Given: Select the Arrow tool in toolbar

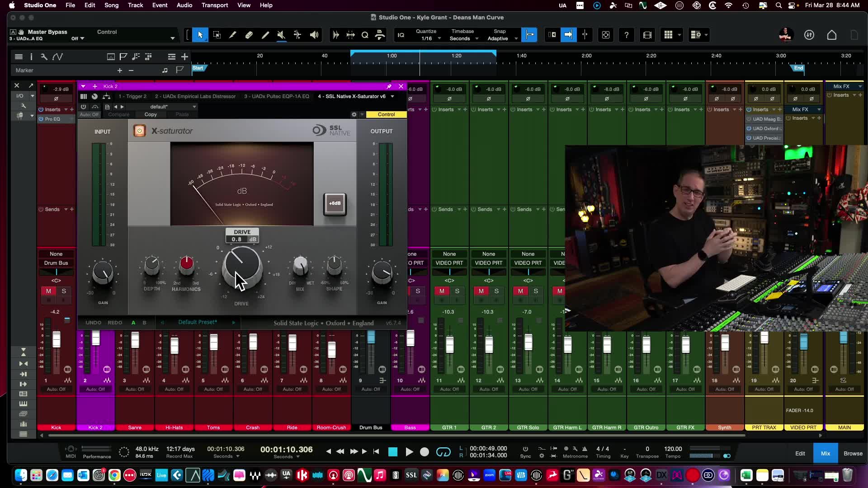Looking at the screenshot, I should (200, 35).
